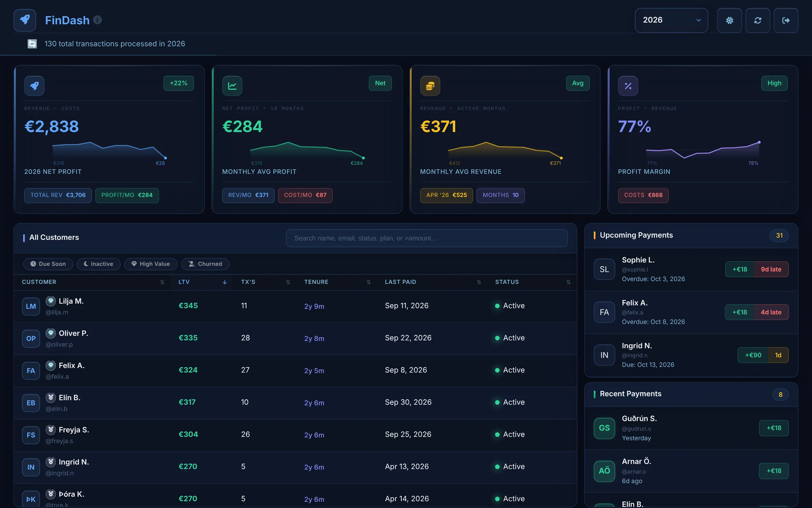Viewport: 812px width, 508px height.
Task: Click the medal badge beside Þóra K.
Action: pyautogui.click(x=51, y=494)
